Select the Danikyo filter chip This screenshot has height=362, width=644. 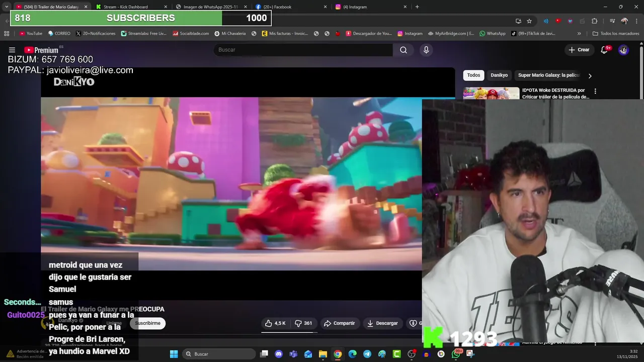click(x=499, y=75)
